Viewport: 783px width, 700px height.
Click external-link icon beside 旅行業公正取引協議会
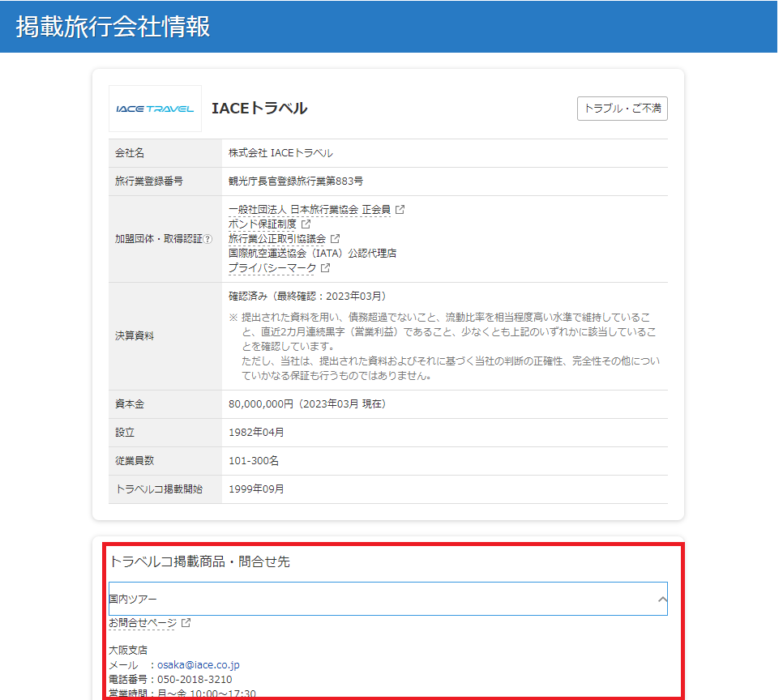tap(335, 239)
